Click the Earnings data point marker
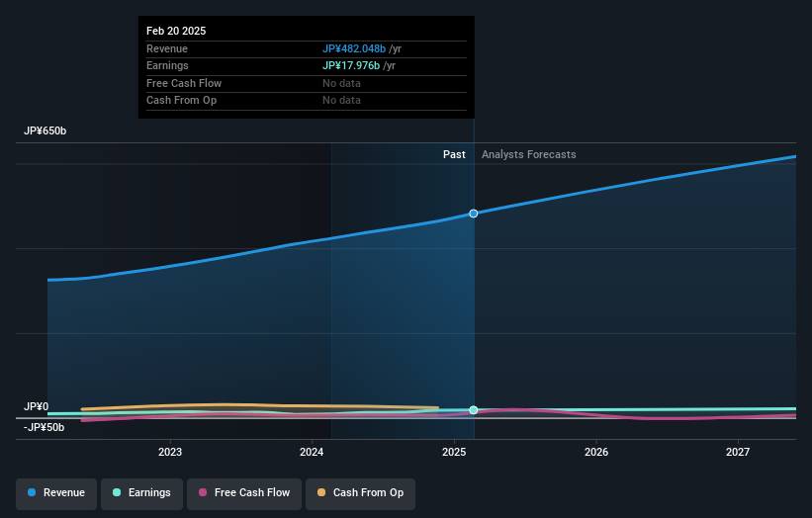The height and width of the screenshot is (518, 812). click(474, 410)
